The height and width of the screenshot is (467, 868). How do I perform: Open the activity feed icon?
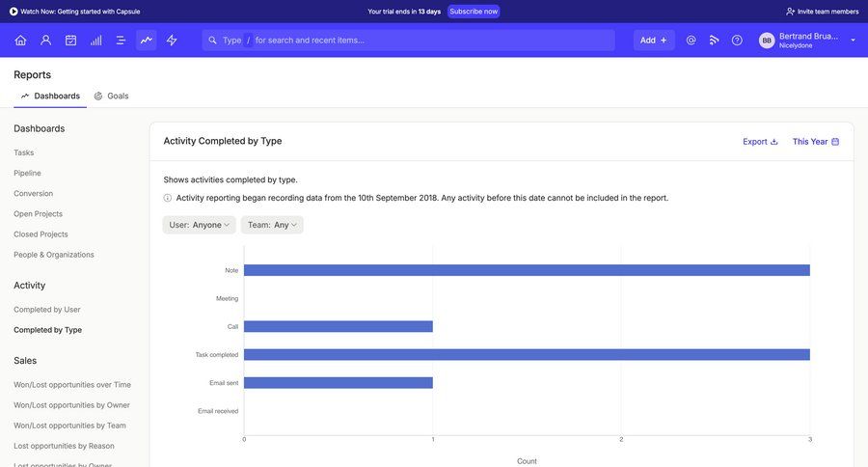(x=714, y=41)
